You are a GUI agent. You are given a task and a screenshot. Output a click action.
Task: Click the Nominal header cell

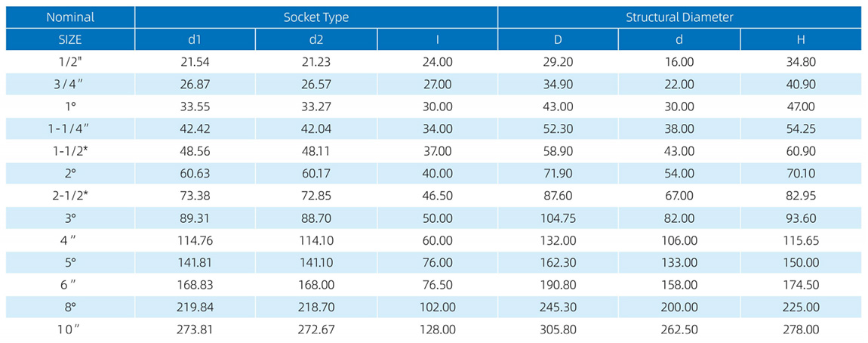tap(70, 17)
